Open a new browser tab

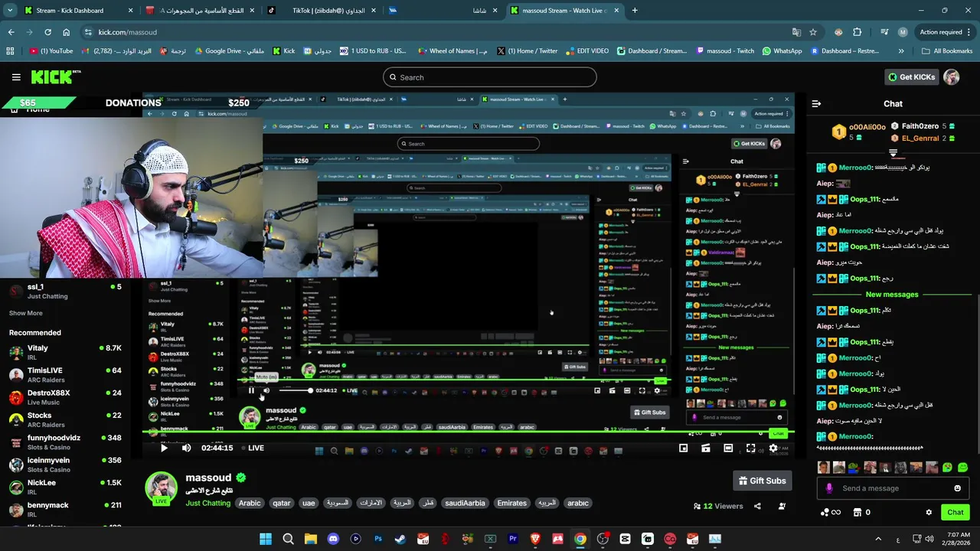634,11
